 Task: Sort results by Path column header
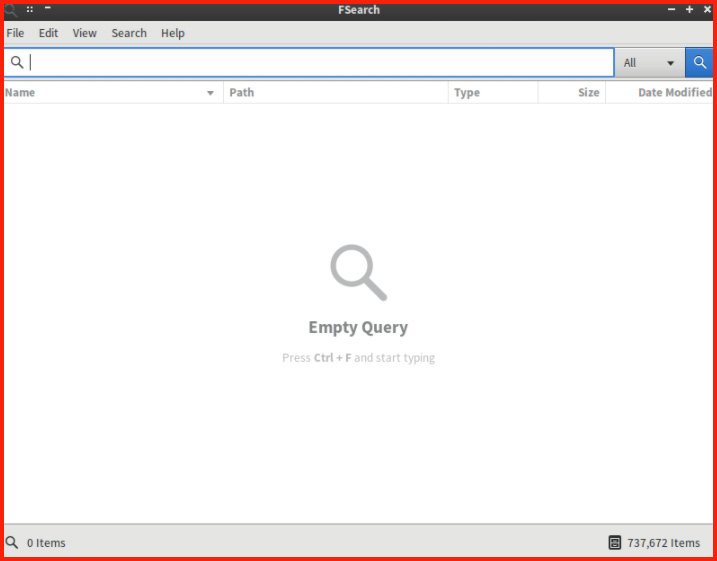[x=336, y=92]
